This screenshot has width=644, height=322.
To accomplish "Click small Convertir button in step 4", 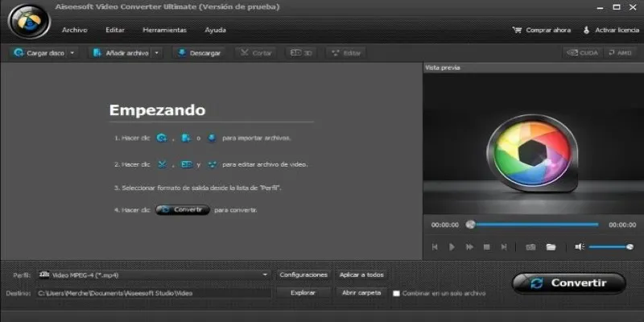I will (183, 210).
